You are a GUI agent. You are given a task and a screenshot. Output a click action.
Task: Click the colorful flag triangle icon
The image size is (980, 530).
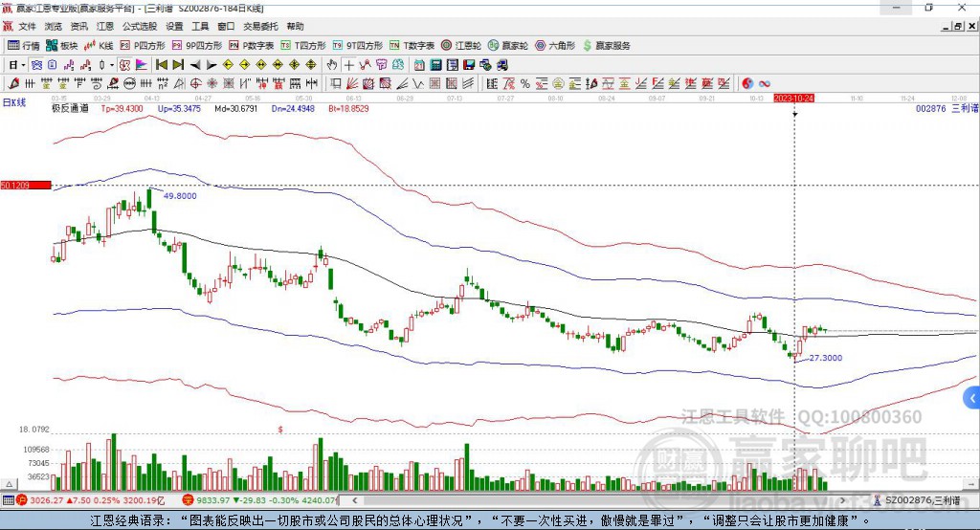(142, 65)
